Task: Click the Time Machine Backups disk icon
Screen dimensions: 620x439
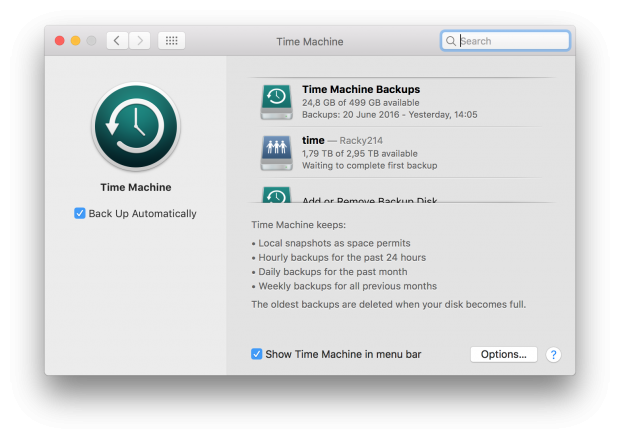Action: click(x=276, y=102)
